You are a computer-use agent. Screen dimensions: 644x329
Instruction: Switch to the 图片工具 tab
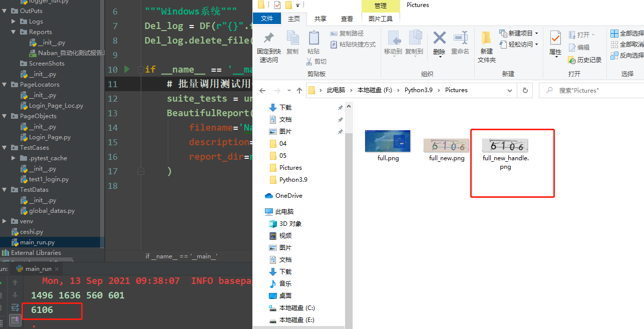click(381, 19)
